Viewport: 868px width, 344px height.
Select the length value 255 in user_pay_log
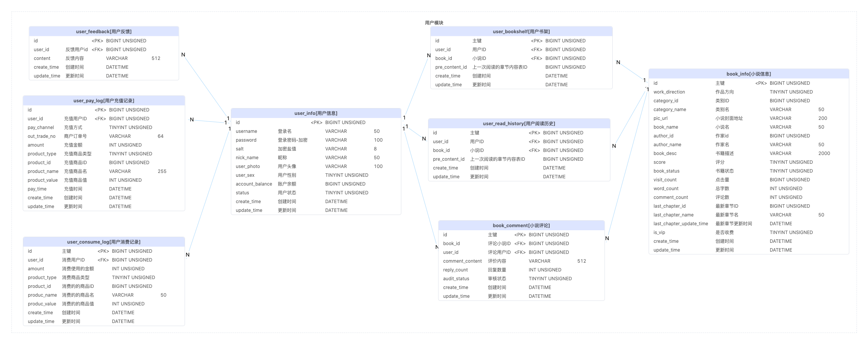tap(162, 171)
